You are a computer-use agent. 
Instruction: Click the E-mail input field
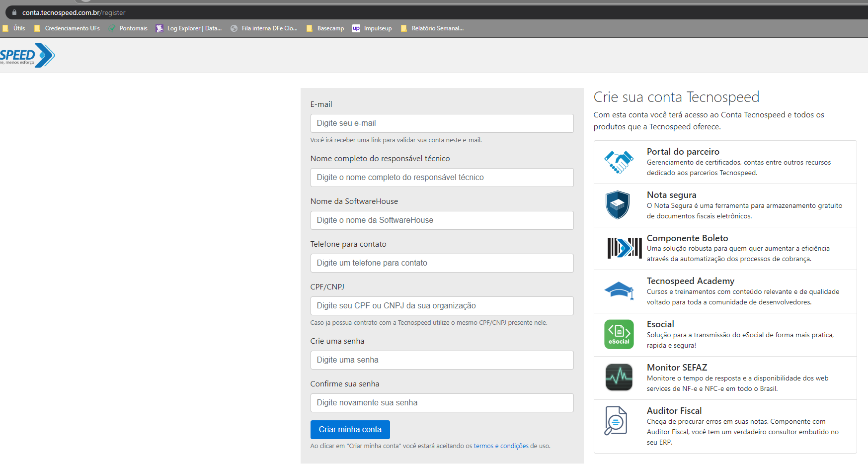click(x=442, y=123)
